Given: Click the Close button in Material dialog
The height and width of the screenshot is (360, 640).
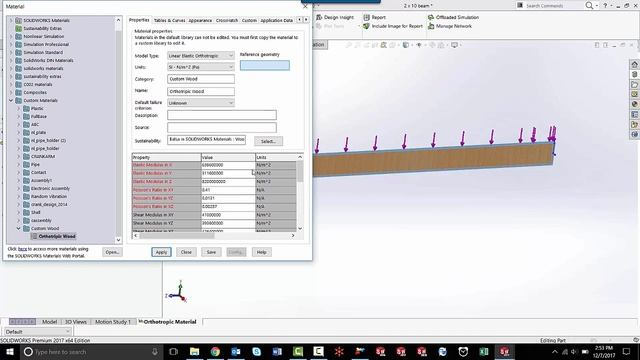Looking at the screenshot, I should click(186, 252).
